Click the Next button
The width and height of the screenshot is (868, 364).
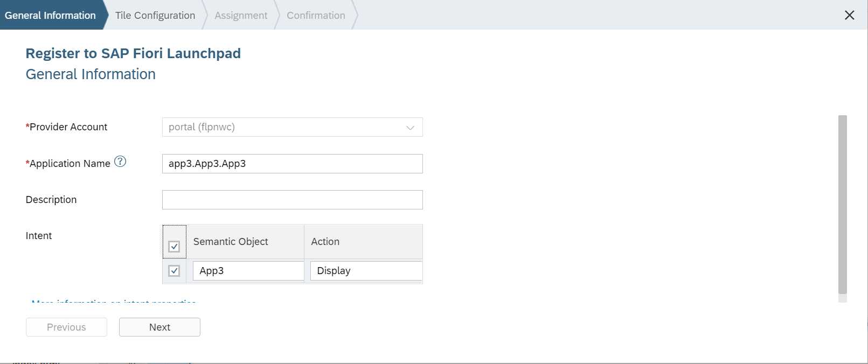(x=159, y=327)
